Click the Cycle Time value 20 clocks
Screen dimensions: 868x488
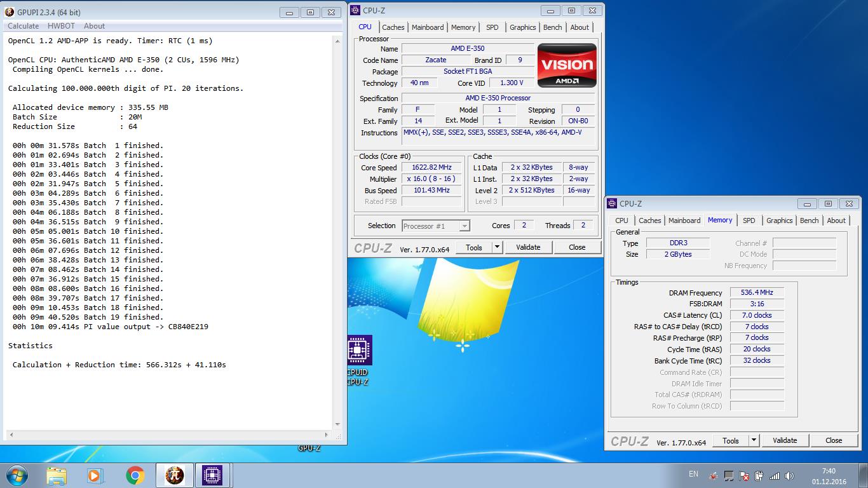757,349
